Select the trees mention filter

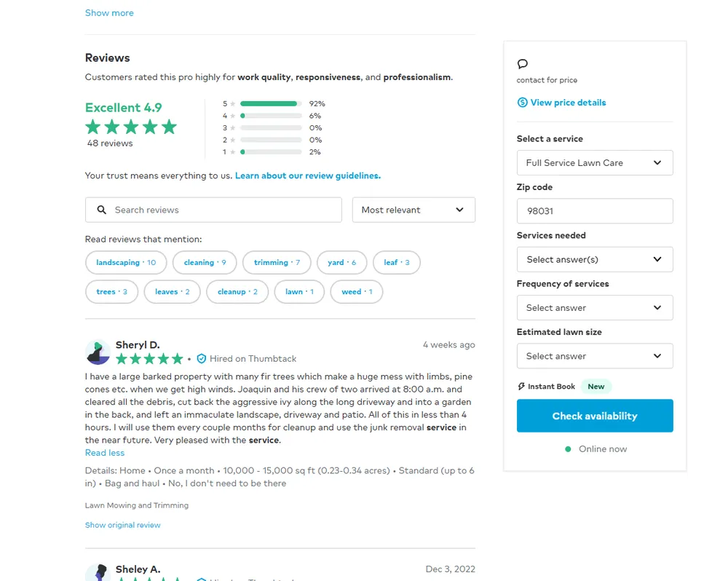111,292
